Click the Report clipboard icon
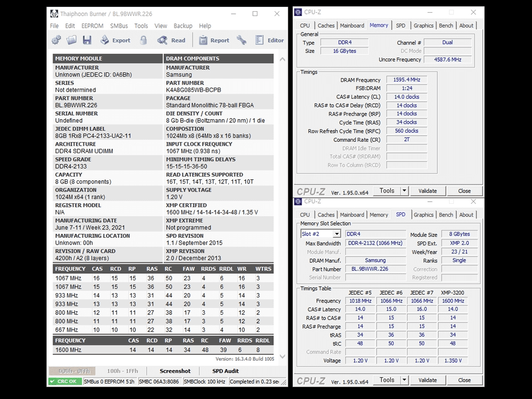The image size is (532, 399). click(x=214, y=40)
